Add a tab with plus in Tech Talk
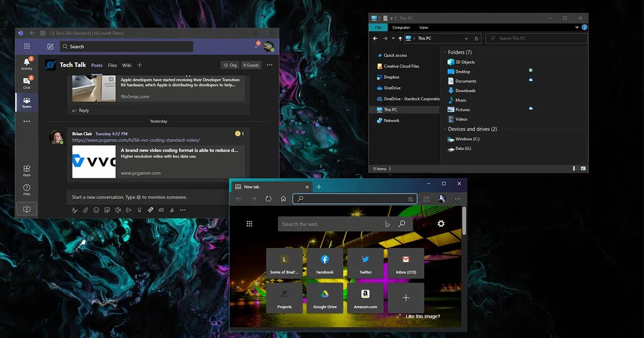 [x=140, y=65]
